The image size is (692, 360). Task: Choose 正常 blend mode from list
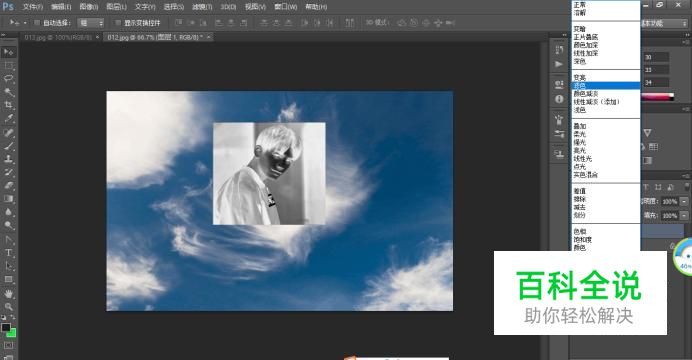pos(606,5)
